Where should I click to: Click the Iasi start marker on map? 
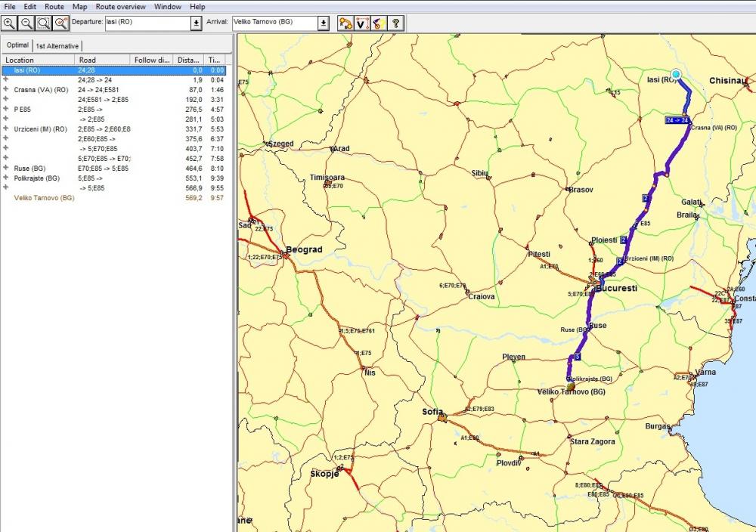676,74
